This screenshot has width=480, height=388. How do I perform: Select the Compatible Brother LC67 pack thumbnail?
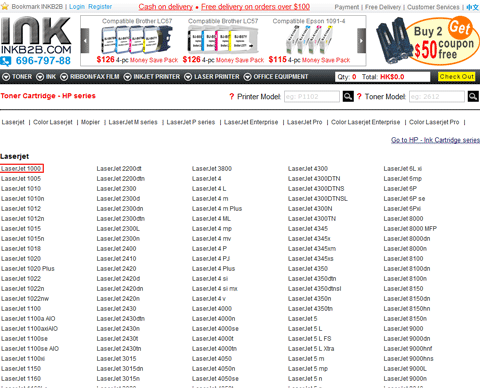tap(137, 41)
